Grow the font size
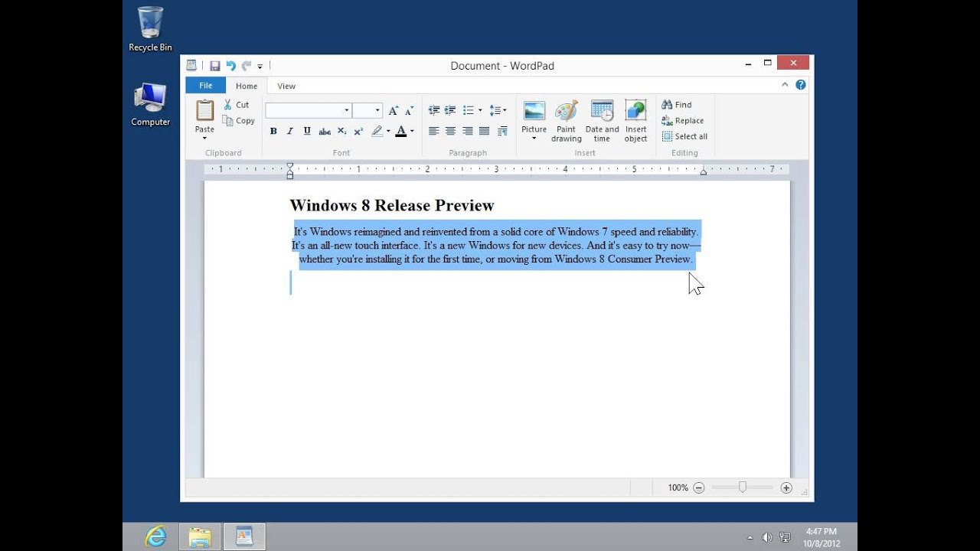This screenshot has height=551, width=980. [x=394, y=110]
